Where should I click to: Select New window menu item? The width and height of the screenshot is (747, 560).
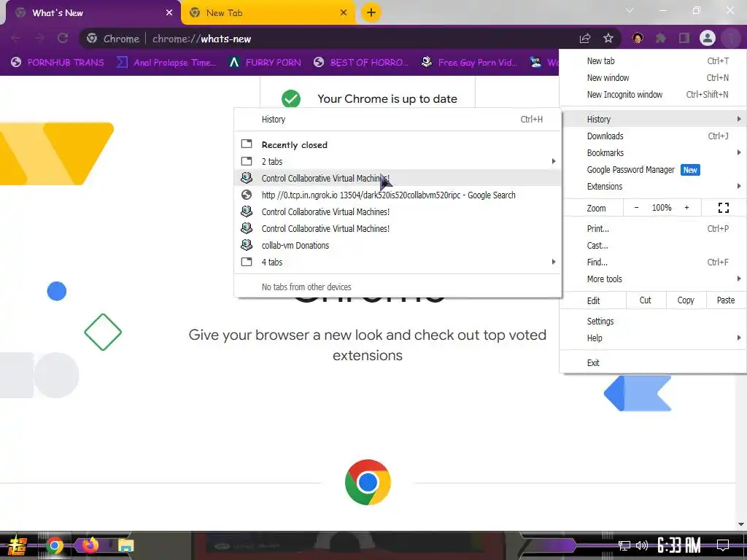(x=653, y=77)
